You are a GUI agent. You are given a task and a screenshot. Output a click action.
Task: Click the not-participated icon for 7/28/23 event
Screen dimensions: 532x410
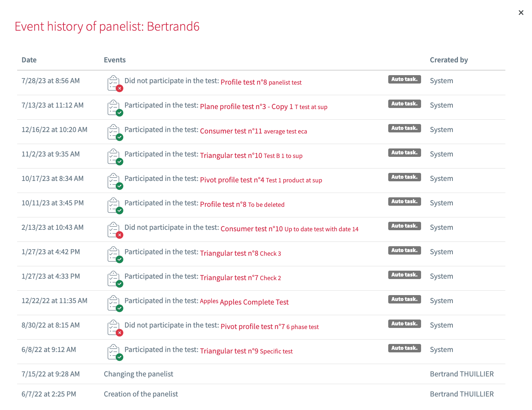pos(115,83)
